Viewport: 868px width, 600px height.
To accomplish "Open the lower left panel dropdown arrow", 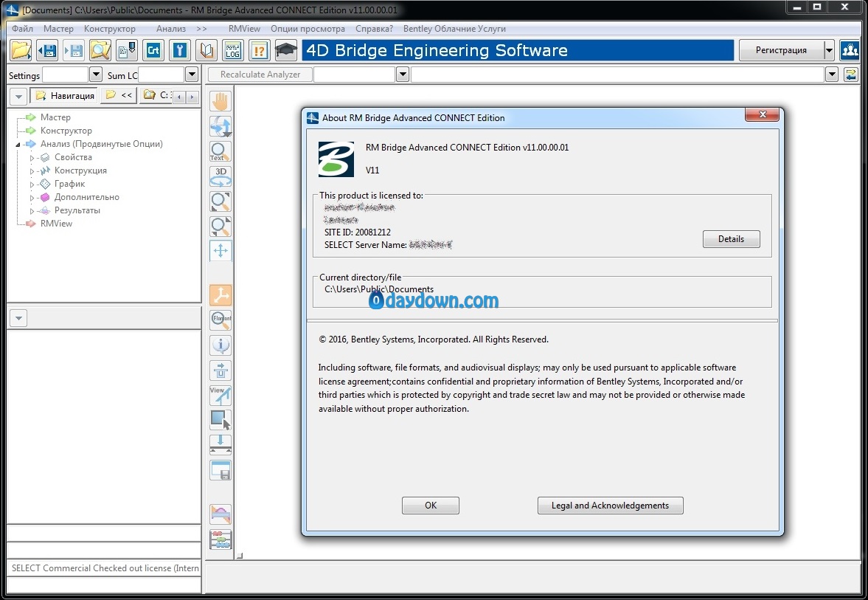I will (18, 318).
